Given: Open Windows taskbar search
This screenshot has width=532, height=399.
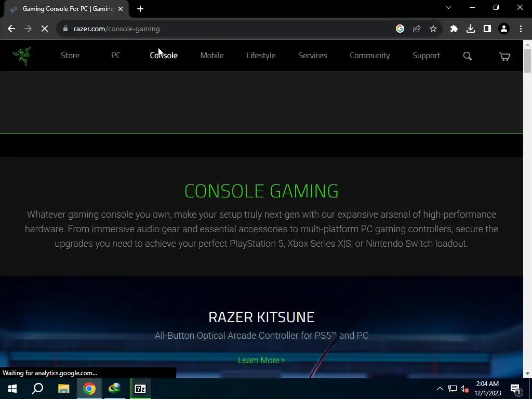Looking at the screenshot, I should coord(37,389).
